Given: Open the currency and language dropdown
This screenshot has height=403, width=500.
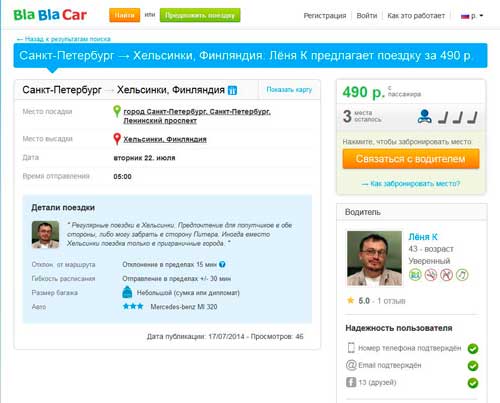Looking at the screenshot, I should 472,16.
